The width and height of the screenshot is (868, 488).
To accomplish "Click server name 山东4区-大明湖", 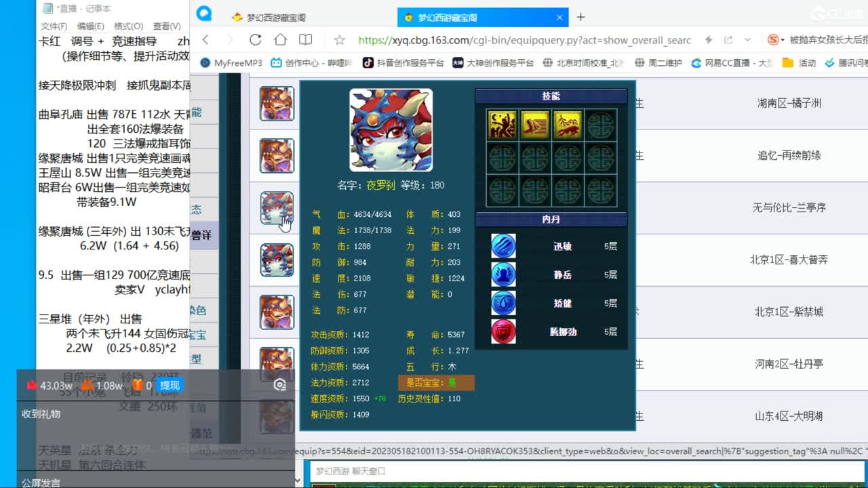I will 789,416.
